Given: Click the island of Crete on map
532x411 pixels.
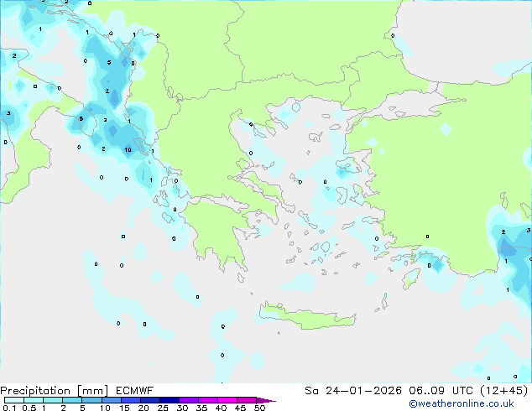Looking at the screenshot, I should [308, 317].
